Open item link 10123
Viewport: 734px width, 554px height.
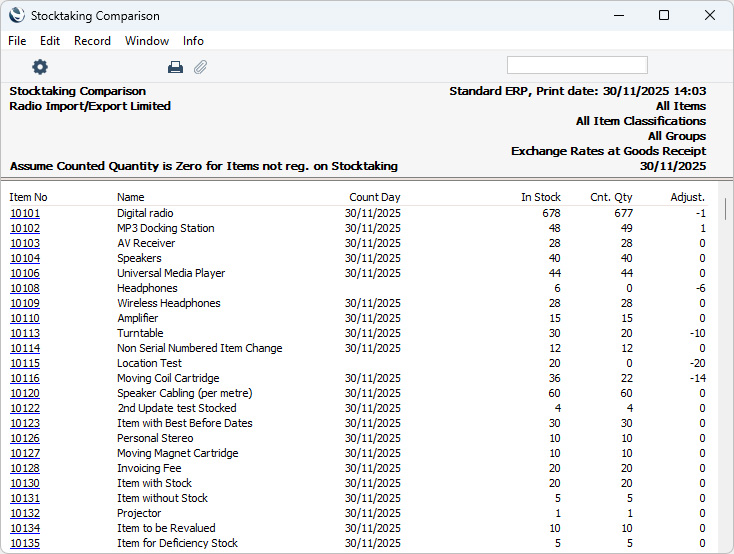tap(25, 423)
